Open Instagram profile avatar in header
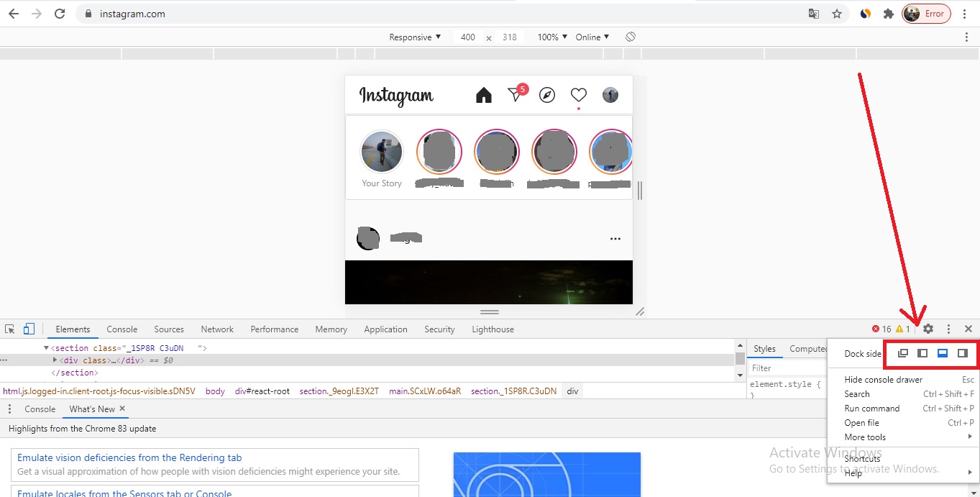 tap(610, 95)
